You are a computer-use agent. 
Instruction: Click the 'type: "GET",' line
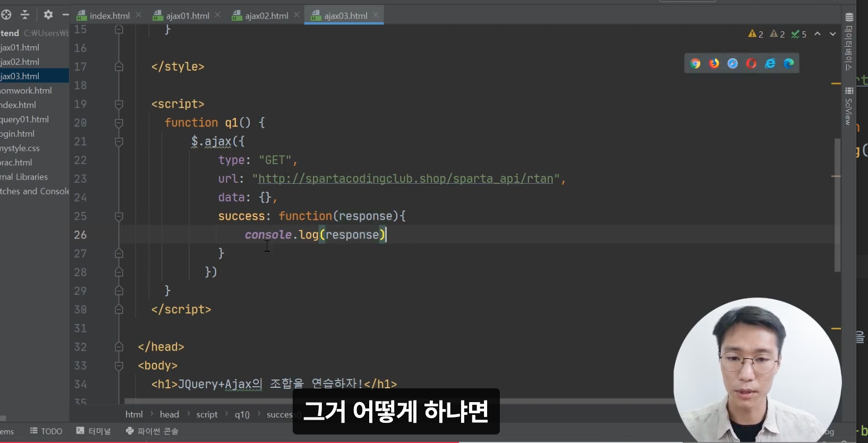[258, 160]
